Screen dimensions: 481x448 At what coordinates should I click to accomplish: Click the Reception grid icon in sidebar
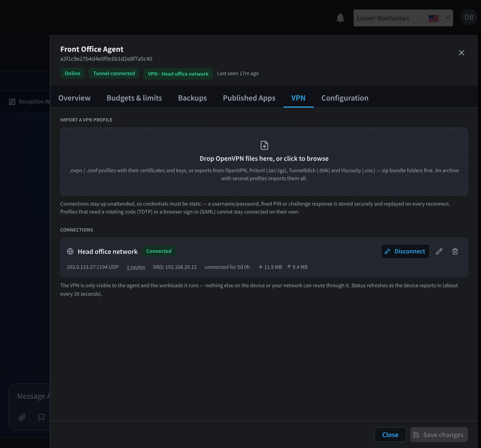(12, 102)
